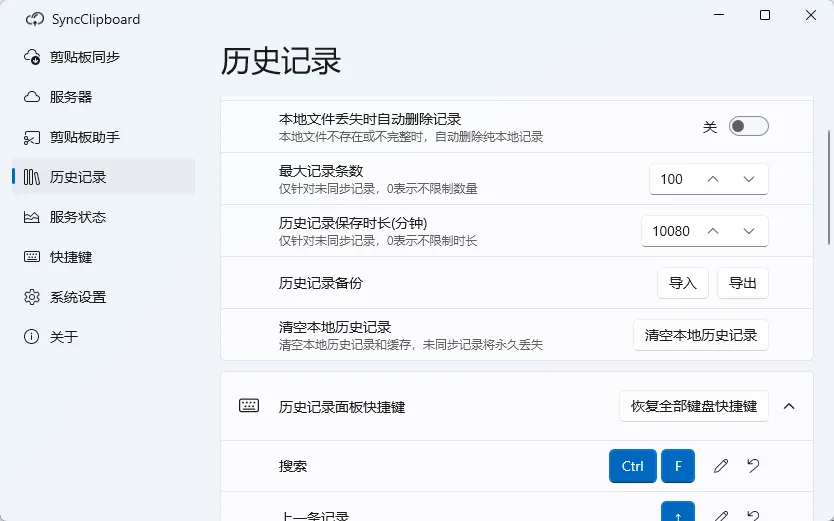Edit the 上一条记录 shortcut with pencil icon
Screen dimensions: 834x521
coord(721,515)
